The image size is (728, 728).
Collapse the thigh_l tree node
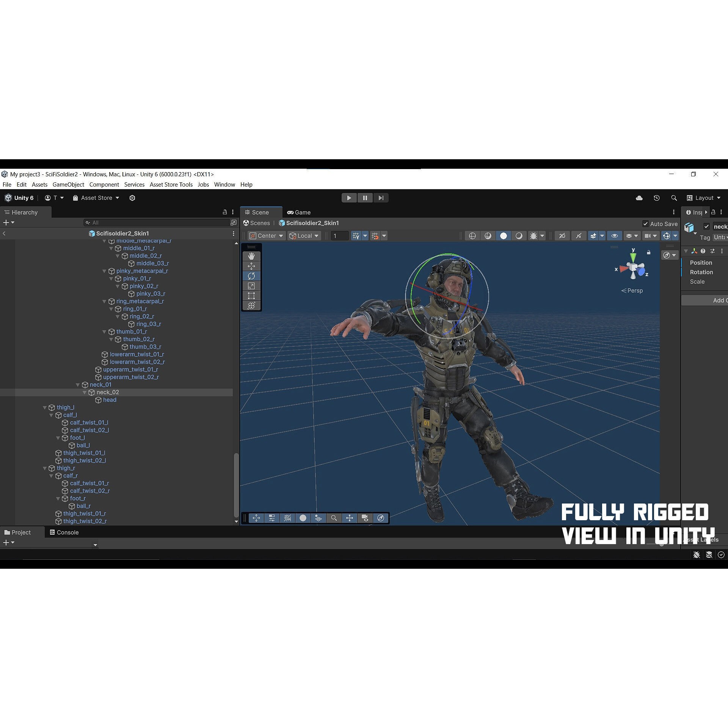[45, 408]
